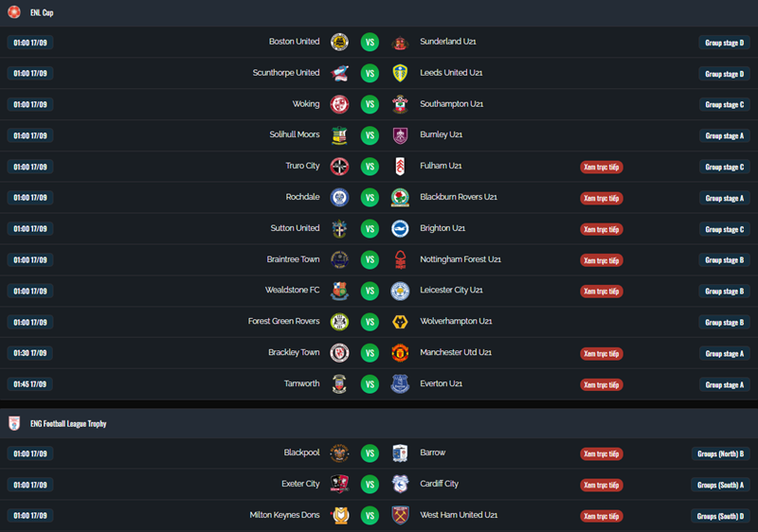Viewport: 758px width, 532px height.
Task: Click the ENG Football League Trophy icon
Action: 14,423
